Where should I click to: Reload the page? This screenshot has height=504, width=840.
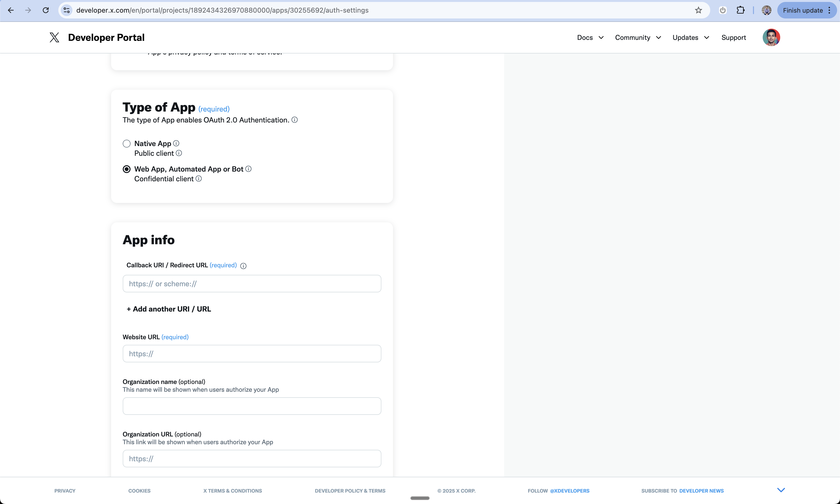(45, 10)
